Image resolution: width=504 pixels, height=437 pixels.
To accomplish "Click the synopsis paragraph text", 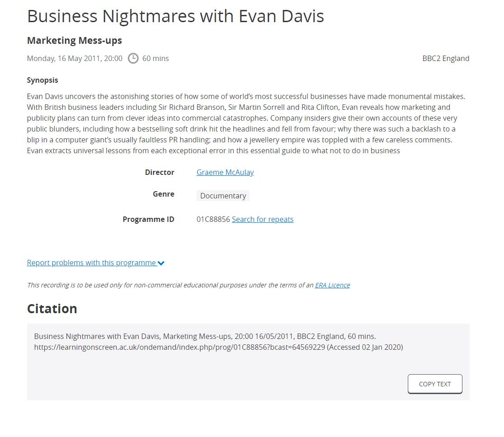I will pyautogui.click(x=246, y=123).
